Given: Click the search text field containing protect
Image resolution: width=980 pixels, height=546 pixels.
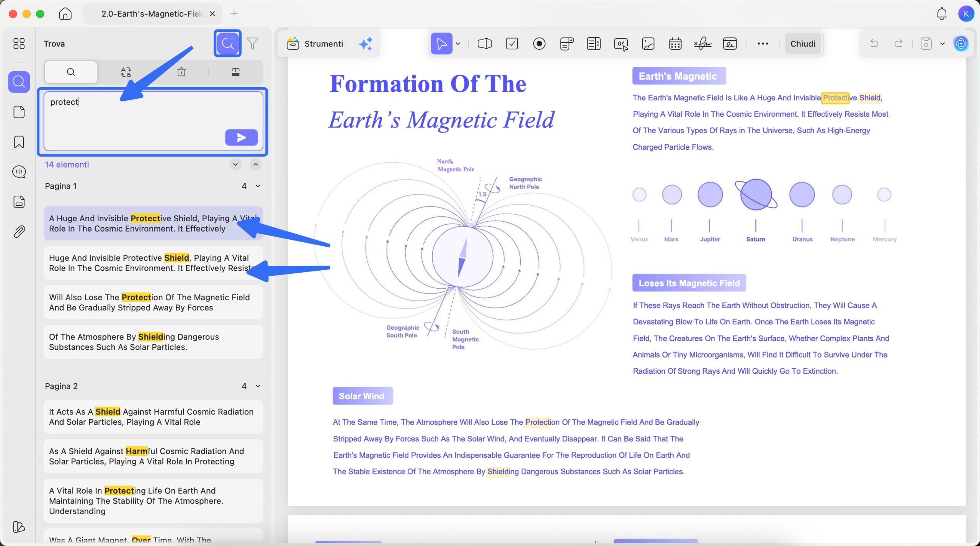Looking at the screenshot, I should click(x=134, y=115).
